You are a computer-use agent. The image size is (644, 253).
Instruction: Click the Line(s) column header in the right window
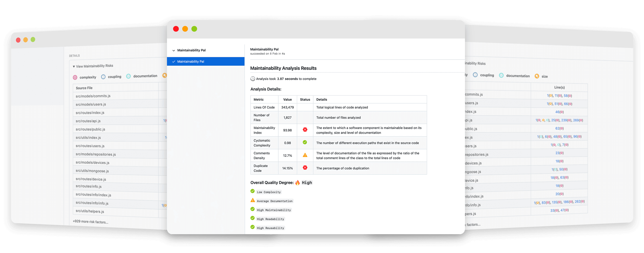[x=559, y=87]
